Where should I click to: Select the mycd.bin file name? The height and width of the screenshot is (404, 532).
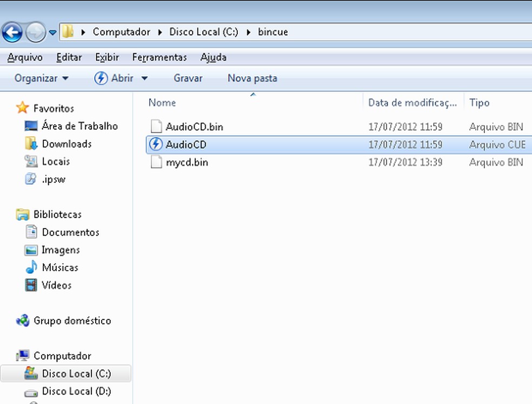click(187, 163)
